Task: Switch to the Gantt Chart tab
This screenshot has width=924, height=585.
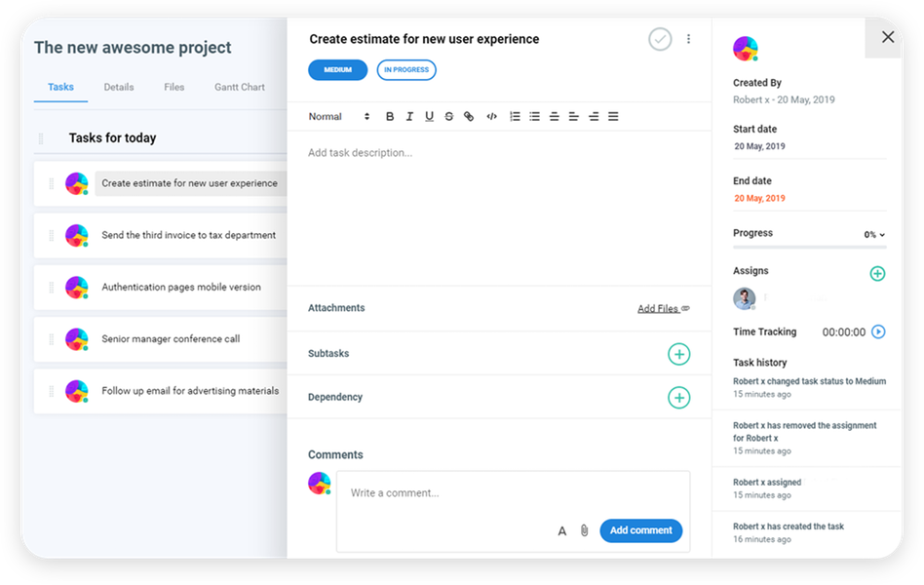Action: pyautogui.click(x=239, y=87)
